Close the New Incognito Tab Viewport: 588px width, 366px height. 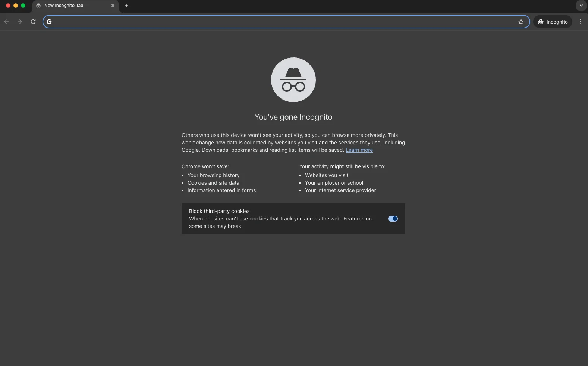(113, 6)
